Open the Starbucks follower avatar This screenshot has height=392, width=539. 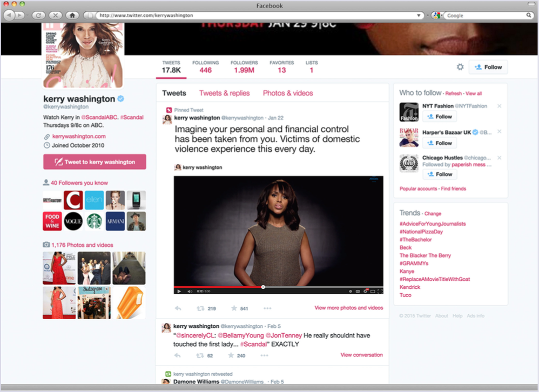(94, 221)
